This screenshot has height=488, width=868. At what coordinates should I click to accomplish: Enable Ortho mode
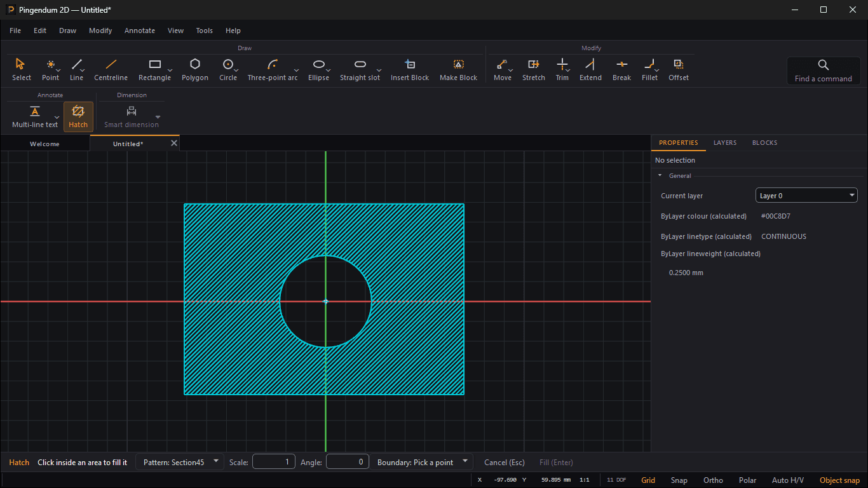coord(713,480)
